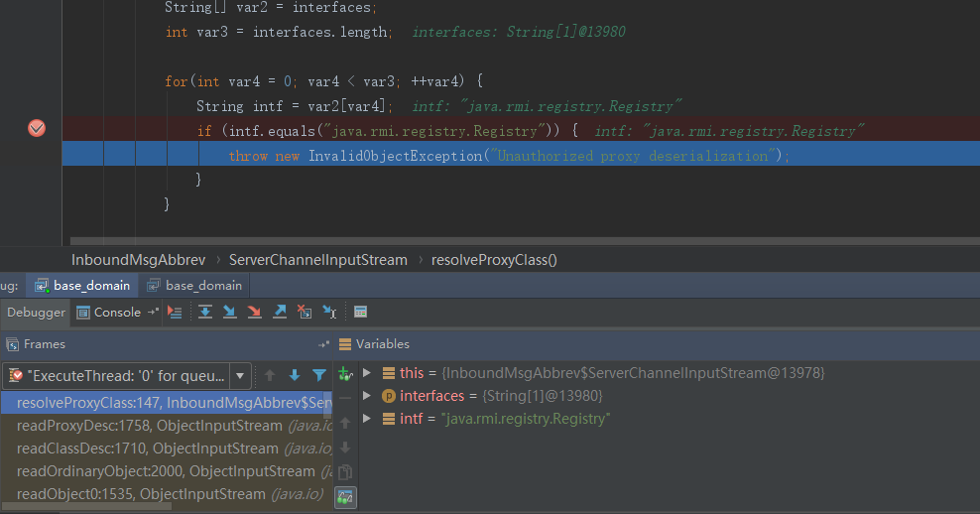The width and height of the screenshot is (980, 514).
Task: Click InboundMsgAbbrev in the breadcrumb
Action: point(138,260)
